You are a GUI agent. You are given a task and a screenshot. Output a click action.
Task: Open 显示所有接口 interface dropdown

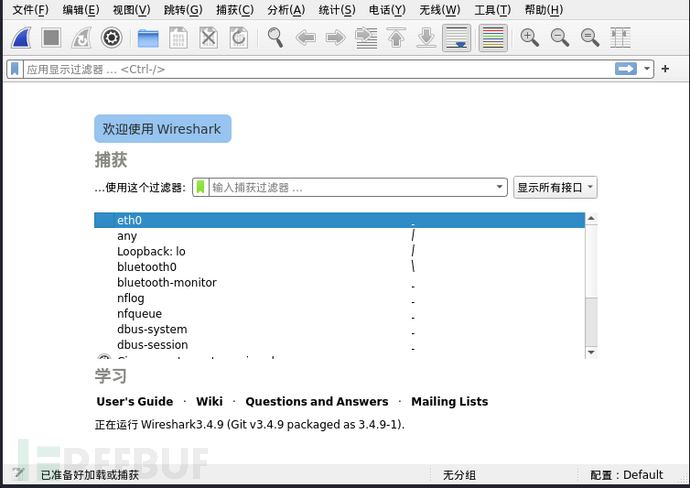tap(555, 187)
